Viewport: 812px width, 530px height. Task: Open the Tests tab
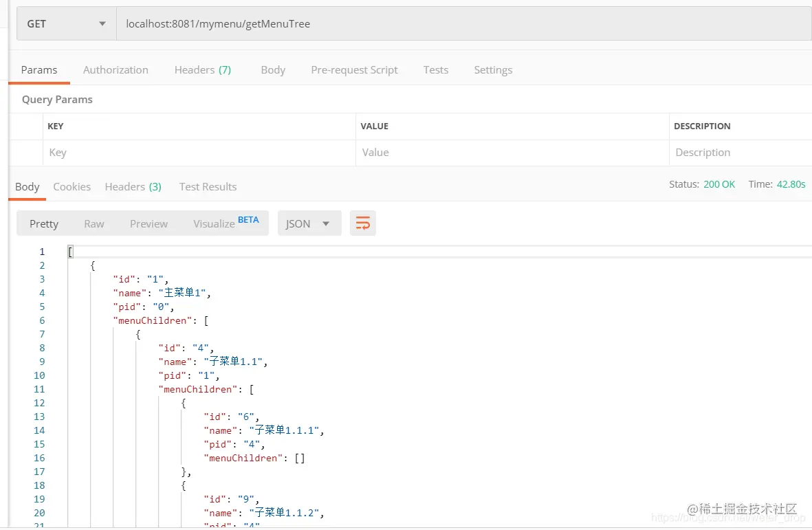click(435, 70)
